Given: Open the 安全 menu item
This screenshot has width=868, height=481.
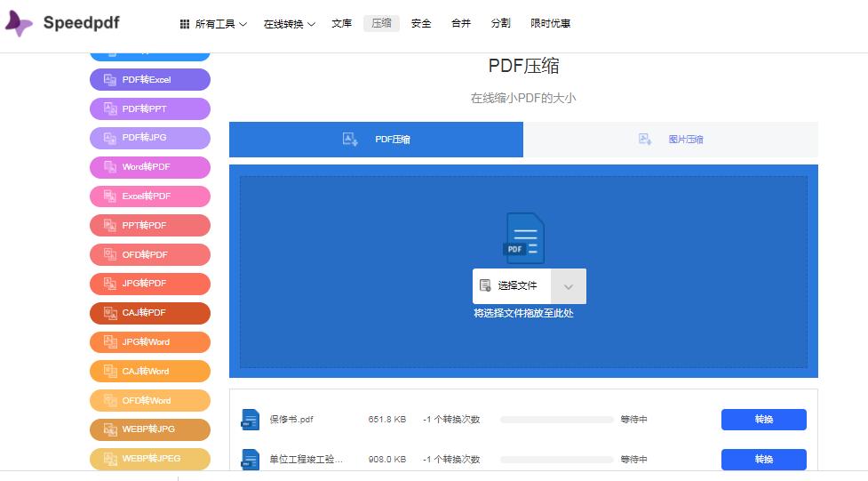Looking at the screenshot, I should 421,23.
